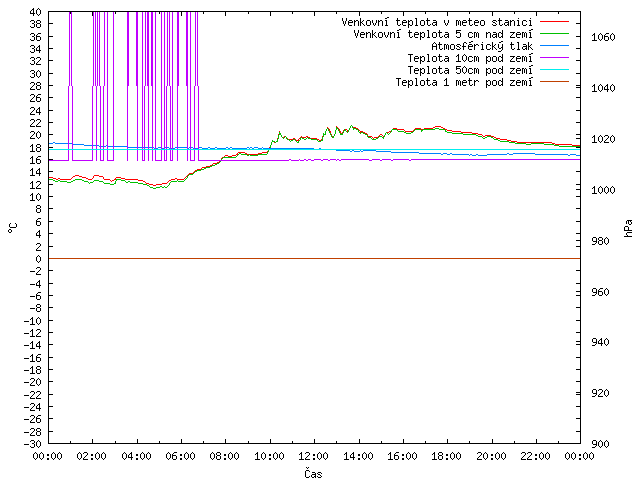Click the x-axis tick label '16:00'

click(x=402, y=456)
